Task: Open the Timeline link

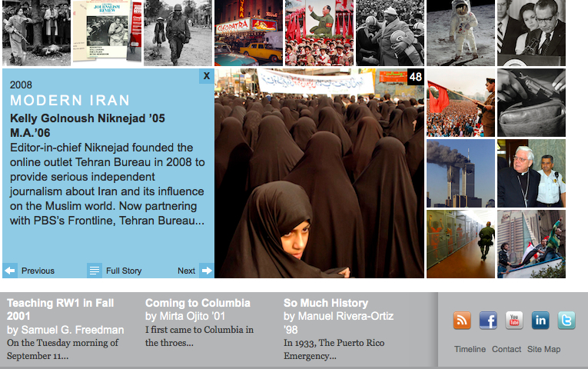Action: [x=470, y=349]
